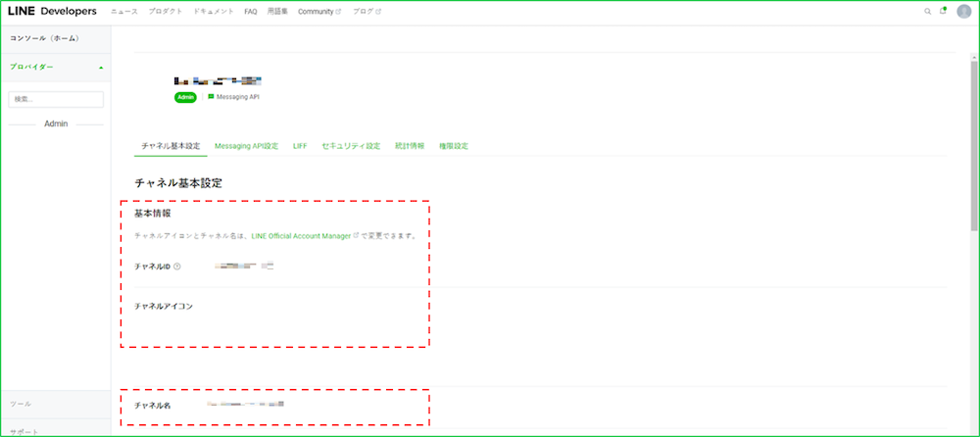Open the user profile avatar
Viewport: 980px width, 437px height.
963,11
